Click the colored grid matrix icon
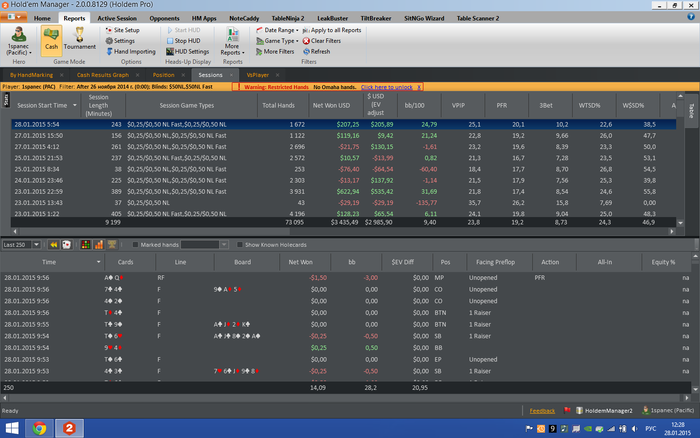The height and width of the screenshot is (438, 700). click(85, 245)
